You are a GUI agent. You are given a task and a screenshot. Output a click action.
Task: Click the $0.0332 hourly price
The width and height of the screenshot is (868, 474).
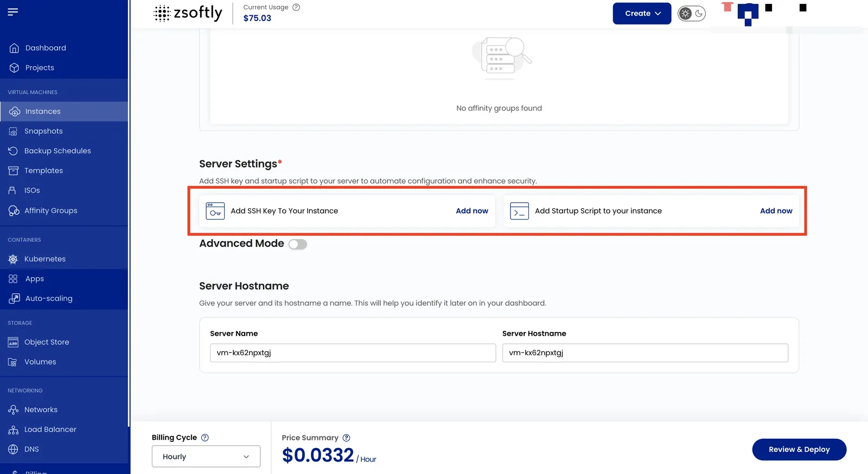pos(318,456)
